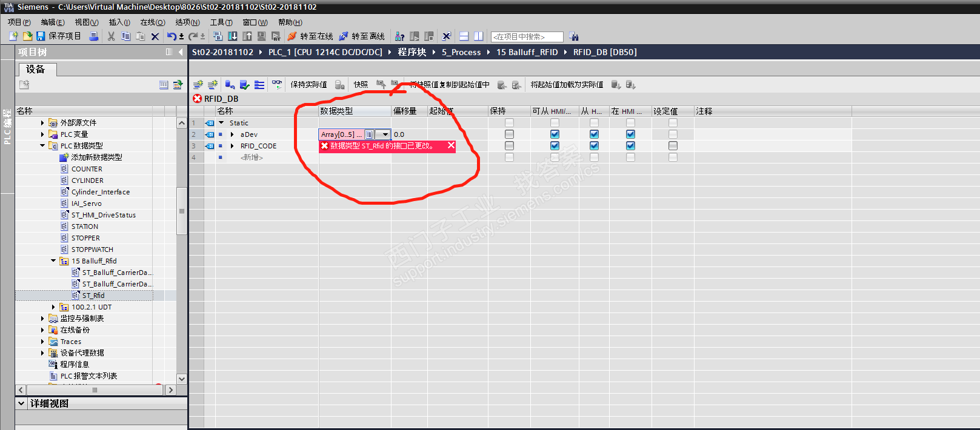
Task: Click the search icon next to the project search box
Action: [573, 36]
